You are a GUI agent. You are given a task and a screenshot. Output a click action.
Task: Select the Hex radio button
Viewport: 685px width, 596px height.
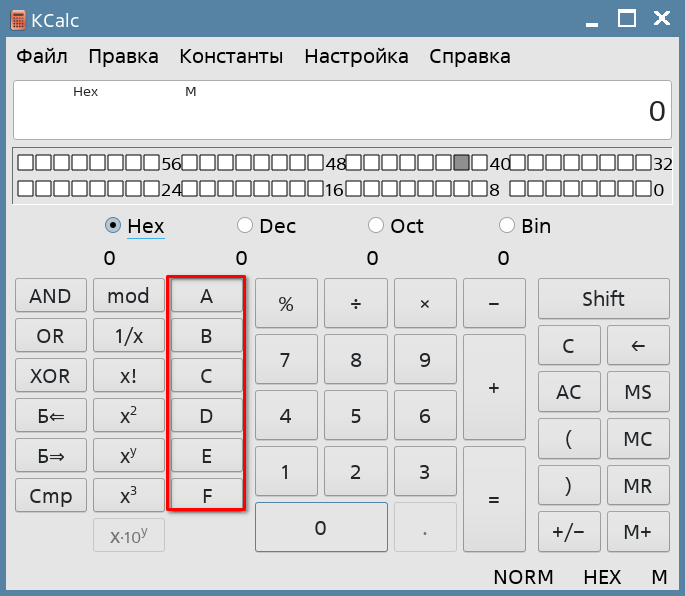(x=113, y=226)
